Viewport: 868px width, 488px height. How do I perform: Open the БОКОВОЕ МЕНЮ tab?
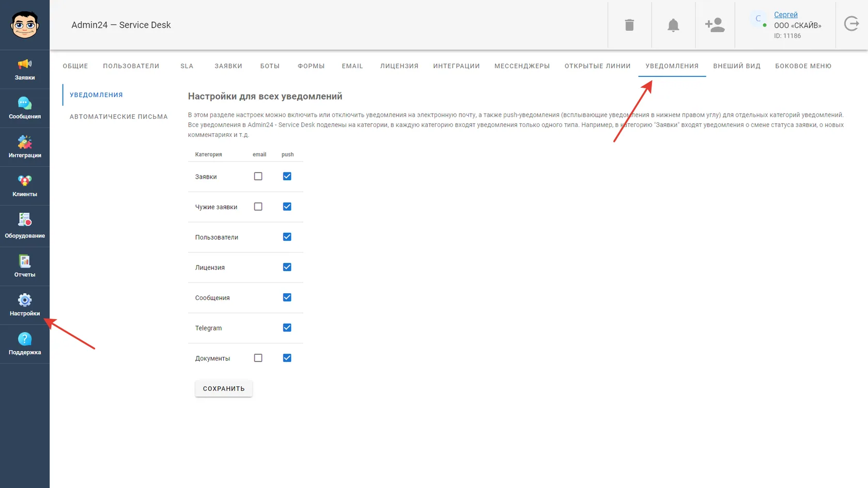coord(803,66)
